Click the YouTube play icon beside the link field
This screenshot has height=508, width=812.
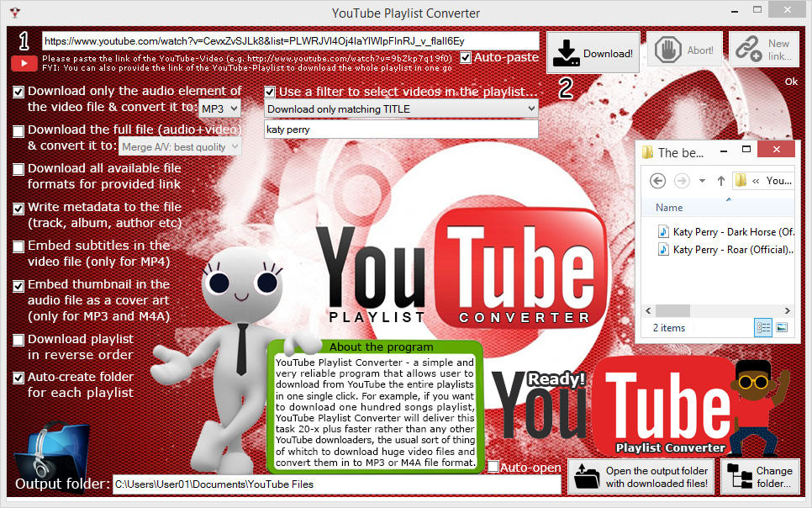coord(24,63)
